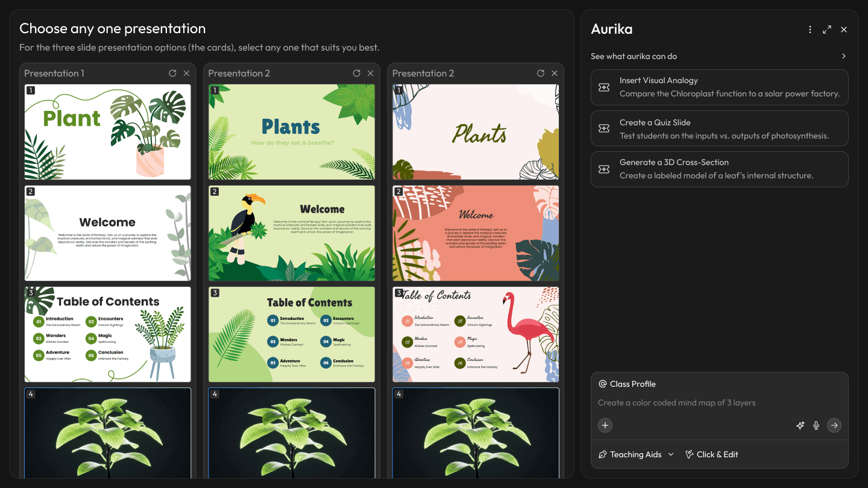Open the Teaching Aids dropdown
868x488 pixels.
[x=635, y=454]
